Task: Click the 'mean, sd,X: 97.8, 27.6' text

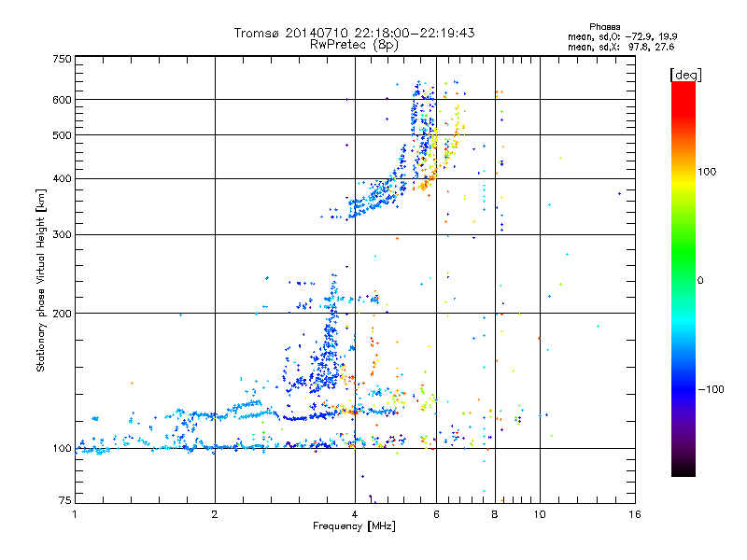Action: [x=621, y=47]
